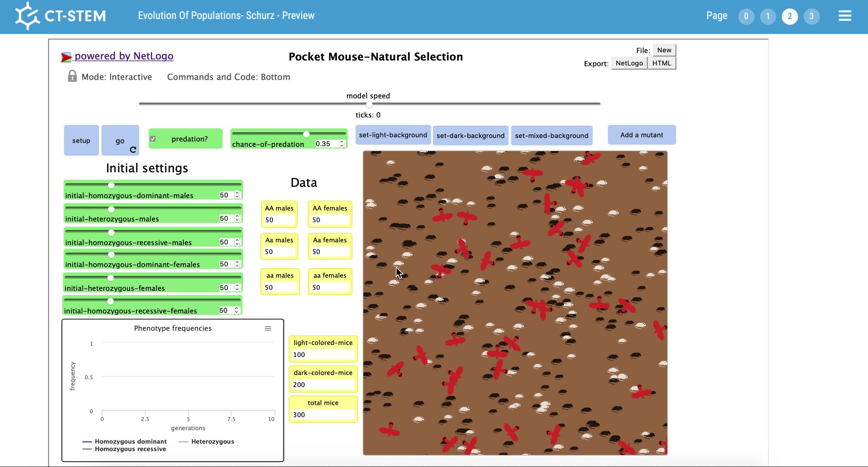Viewport: 868px width, 467px height.
Task: Click set-mixed-background button
Action: click(552, 136)
